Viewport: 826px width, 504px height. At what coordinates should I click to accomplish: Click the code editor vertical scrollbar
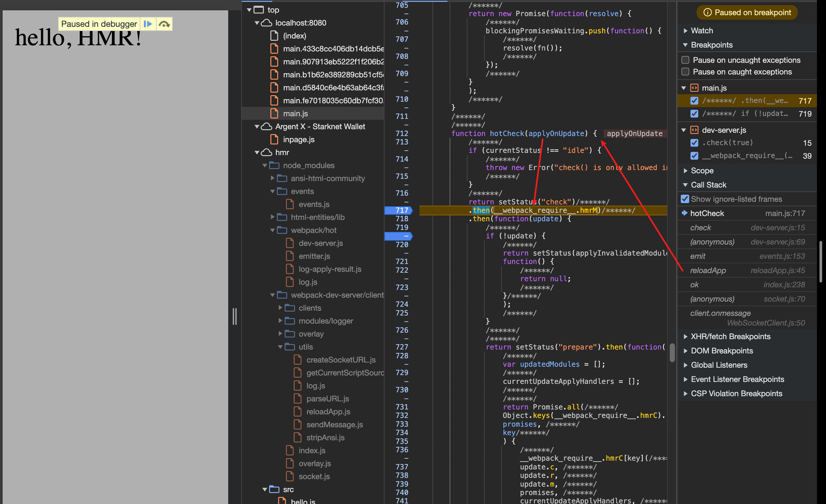pyautogui.click(x=672, y=352)
